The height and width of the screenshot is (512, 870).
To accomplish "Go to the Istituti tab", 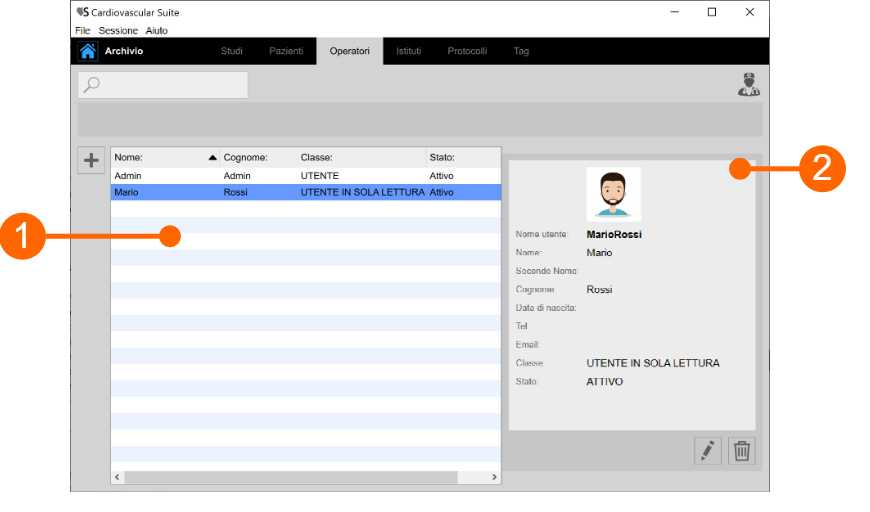I will pos(408,51).
